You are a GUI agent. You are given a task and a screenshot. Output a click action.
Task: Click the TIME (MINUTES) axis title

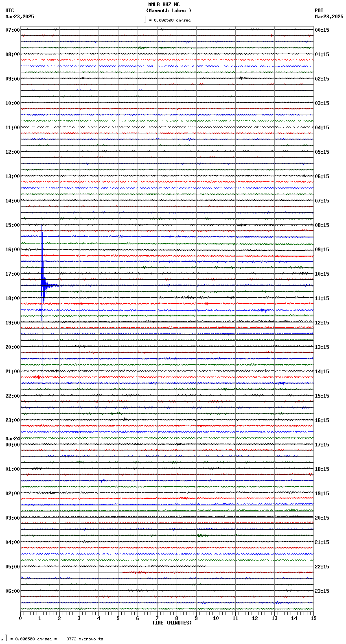tap(172, 623)
